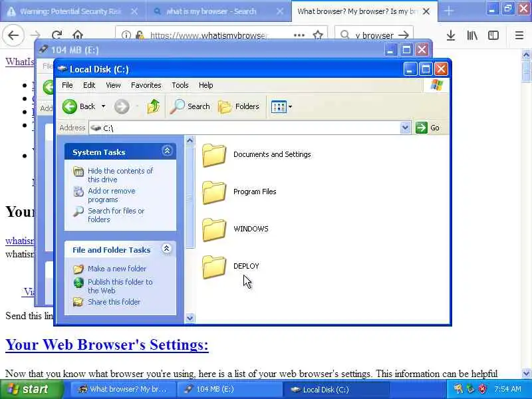Screen dimensions: 532x399
Task: Open the Edit menu
Action: tap(89, 85)
